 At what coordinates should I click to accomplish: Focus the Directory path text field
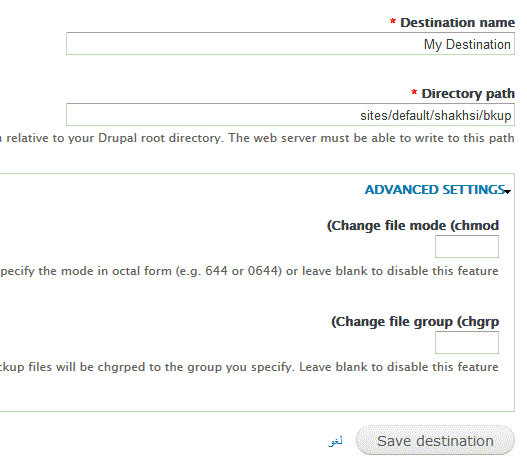click(x=290, y=114)
